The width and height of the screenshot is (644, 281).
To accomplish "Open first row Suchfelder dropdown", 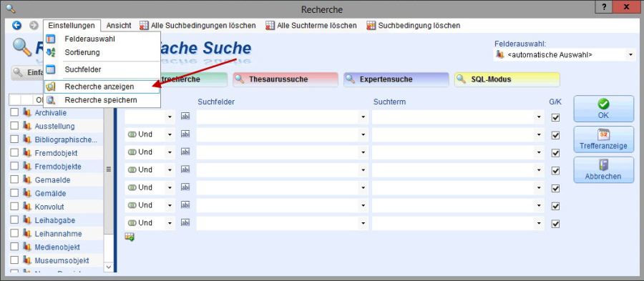I will (x=363, y=117).
